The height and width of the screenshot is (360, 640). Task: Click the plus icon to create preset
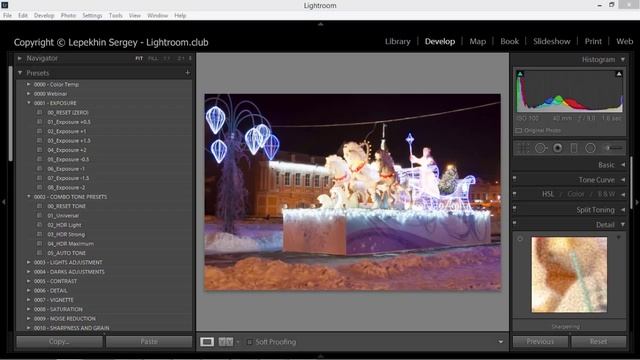click(x=187, y=73)
